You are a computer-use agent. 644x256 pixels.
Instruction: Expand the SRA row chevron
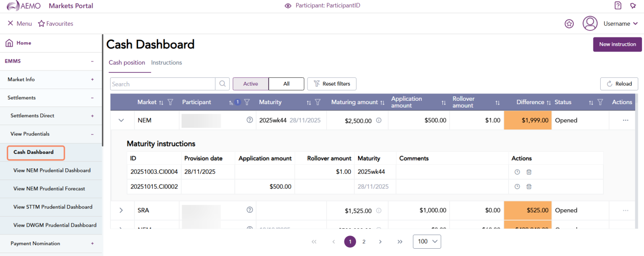pyautogui.click(x=121, y=210)
